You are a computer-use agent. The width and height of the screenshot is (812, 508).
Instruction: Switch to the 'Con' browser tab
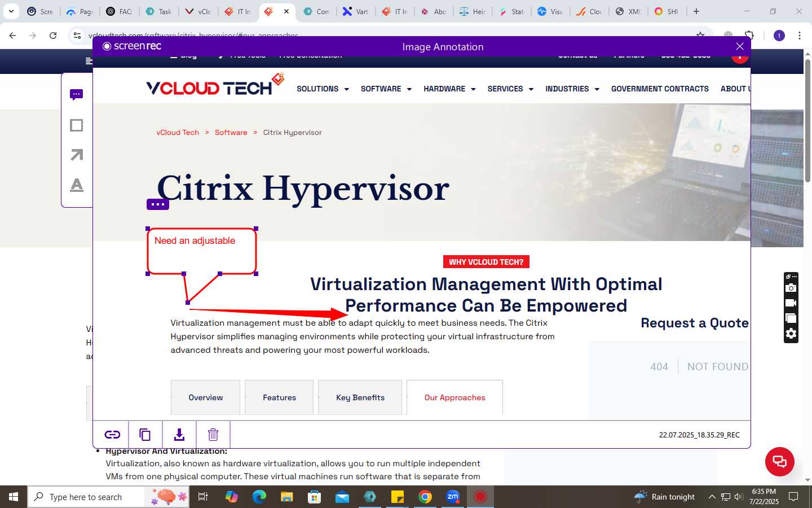pyautogui.click(x=316, y=11)
